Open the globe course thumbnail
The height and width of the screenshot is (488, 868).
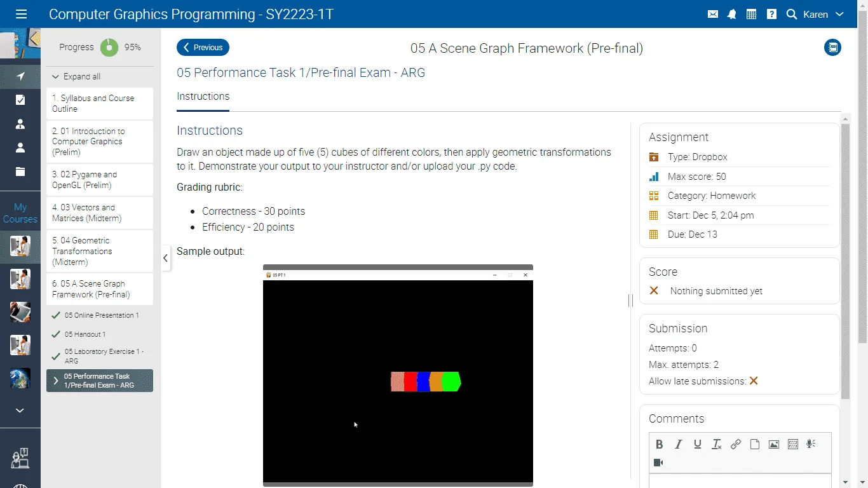point(20,378)
